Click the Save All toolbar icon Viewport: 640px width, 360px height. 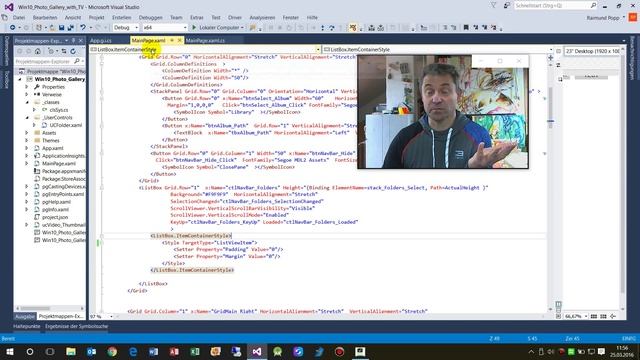(70, 28)
